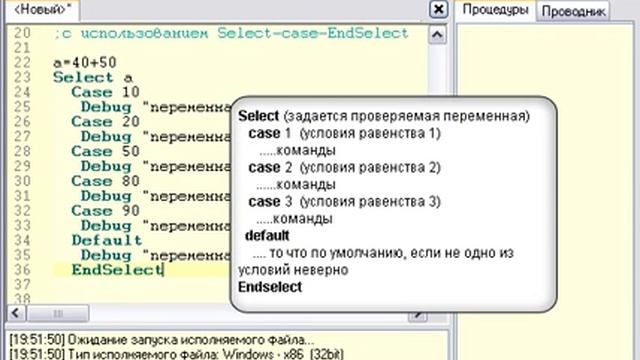Click 'Case 50' in the code

pyautogui.click(x=106, y=151)
